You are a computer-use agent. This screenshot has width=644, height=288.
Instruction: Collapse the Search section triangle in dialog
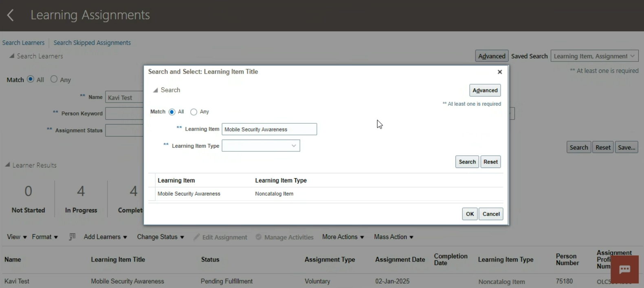155,90
